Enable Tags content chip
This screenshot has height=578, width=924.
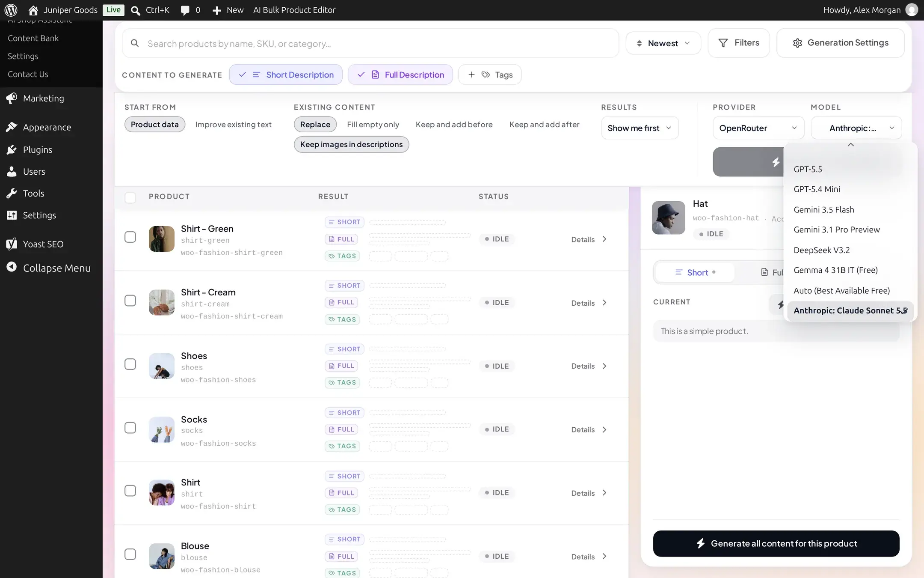[490, 74]
